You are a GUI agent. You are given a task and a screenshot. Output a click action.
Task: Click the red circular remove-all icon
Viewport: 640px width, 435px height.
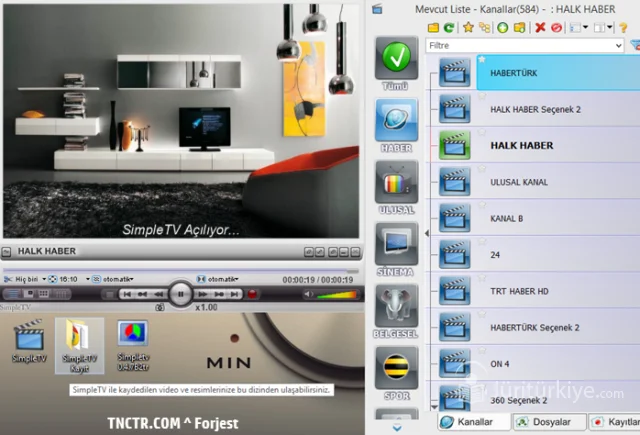click(x=556, y=27)
